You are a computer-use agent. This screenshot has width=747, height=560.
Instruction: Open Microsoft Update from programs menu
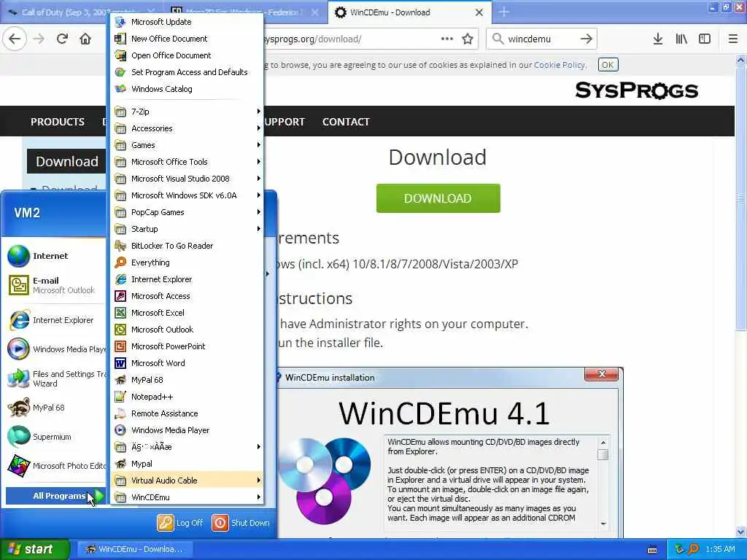(x=187, y=22)
